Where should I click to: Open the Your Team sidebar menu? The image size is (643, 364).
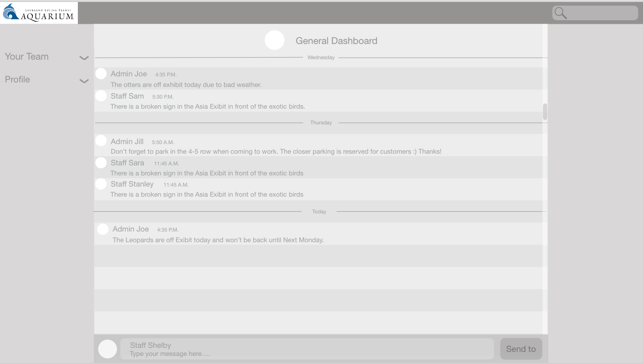pos(27,57)
